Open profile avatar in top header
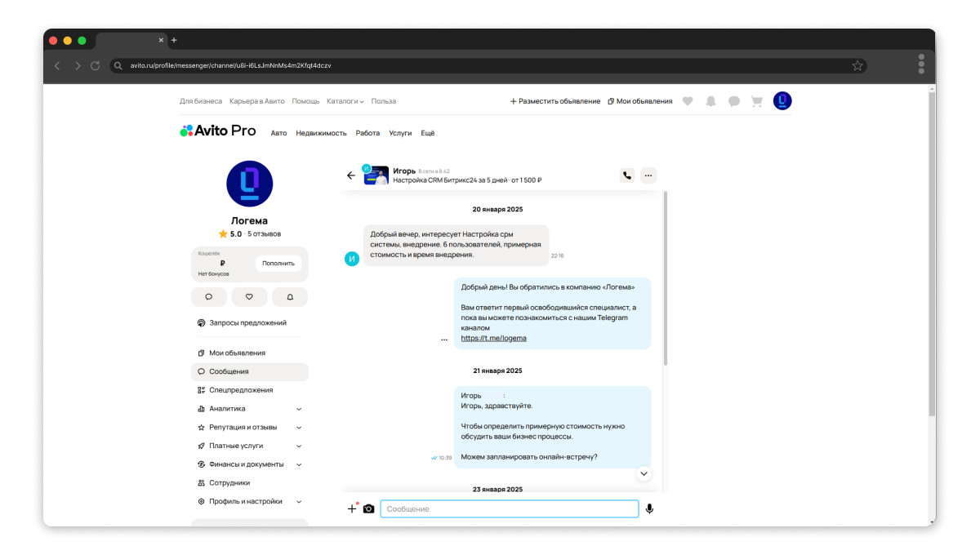This screenshot has width=980, height=555. [x=782, y=101]
